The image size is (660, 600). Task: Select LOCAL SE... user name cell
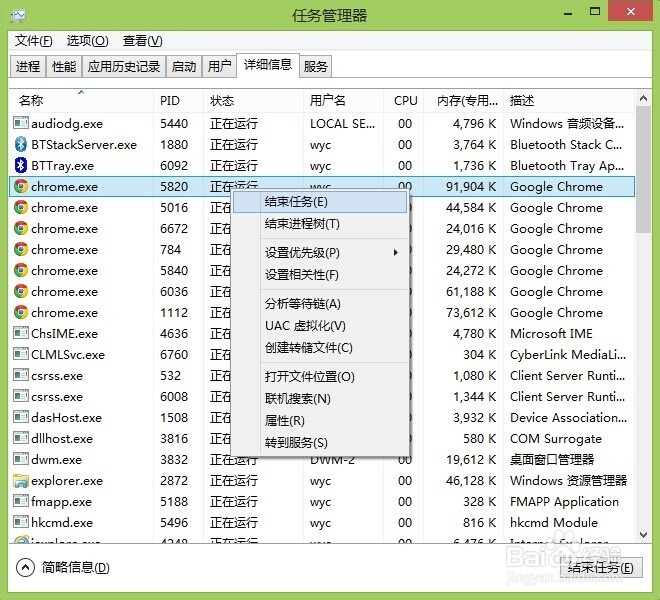click(x=342, y=123)
